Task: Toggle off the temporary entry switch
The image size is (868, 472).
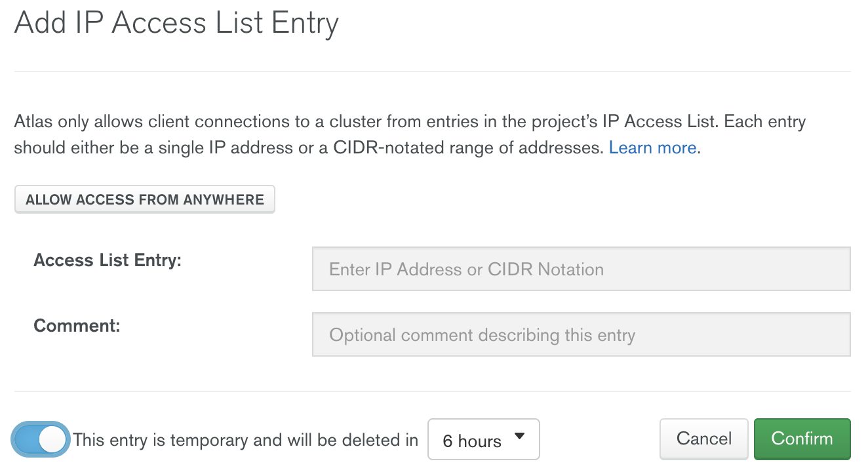Action: pyautogui.click(x=41, y=439)
